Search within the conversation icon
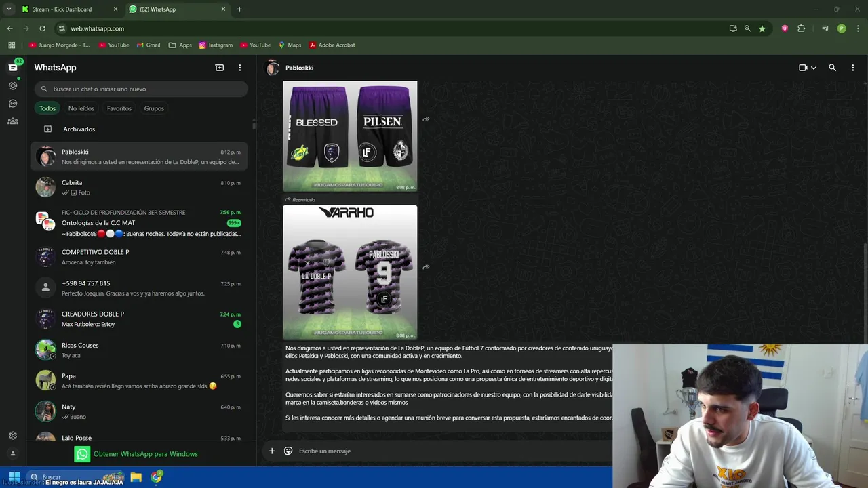This screenshot has width=868, height=488. pyautogui.click(x=832, y=68)
